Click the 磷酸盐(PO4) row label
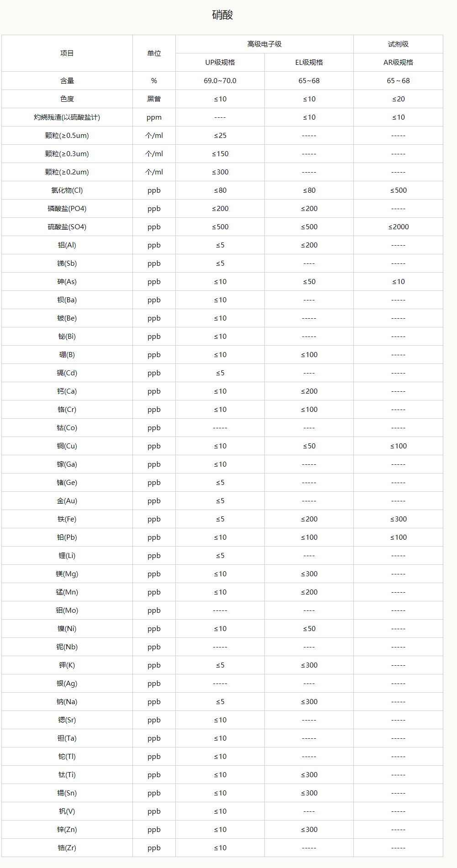Image resolution: width=457 pixels, height=868 pixels. click(x=67, y=209)
